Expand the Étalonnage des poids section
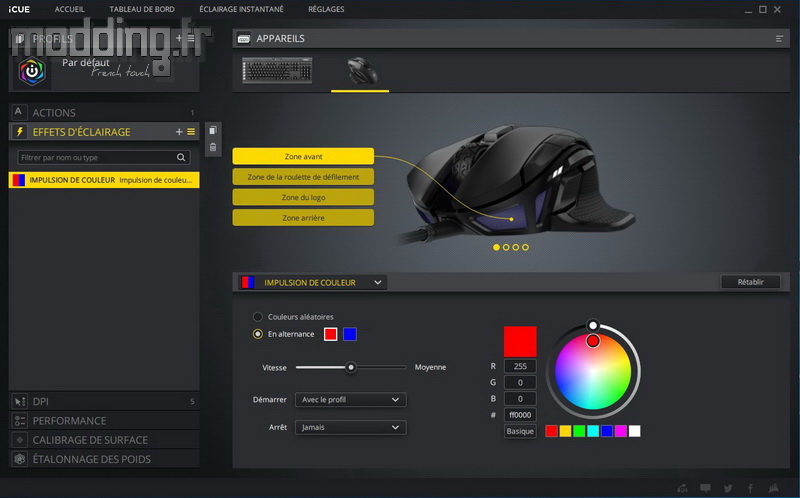This screenshot has width=800, height=498. (x=104, y=459)
